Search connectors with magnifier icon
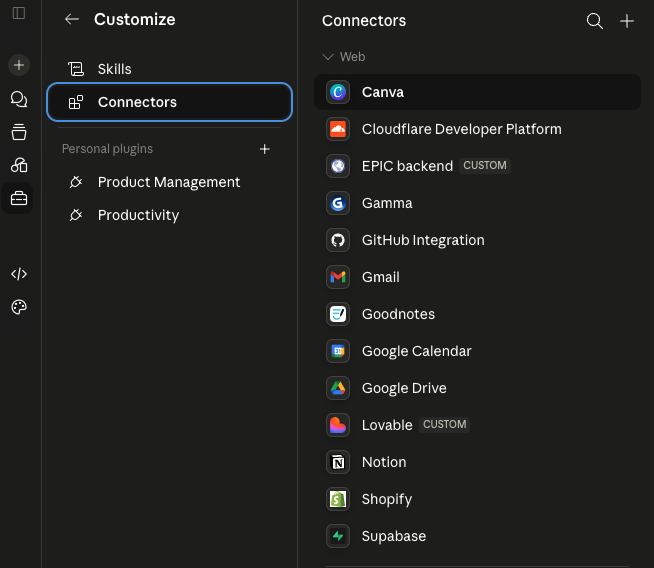Screen dimensions: 654x568 point(595,21)
